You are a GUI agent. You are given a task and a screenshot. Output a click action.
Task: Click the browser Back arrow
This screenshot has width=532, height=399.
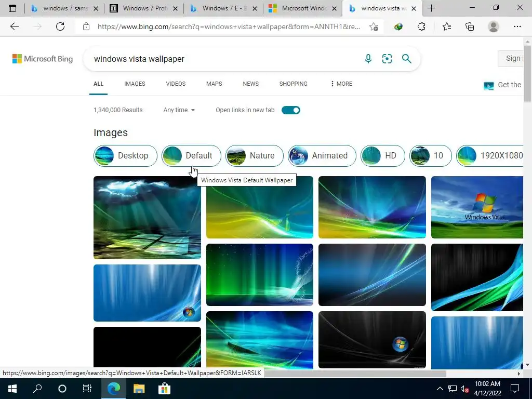(x=14, y=26)
